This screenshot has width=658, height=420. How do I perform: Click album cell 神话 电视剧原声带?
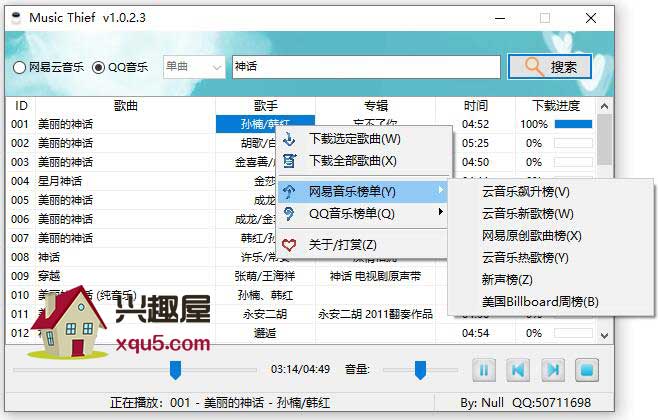click(375, 276)
